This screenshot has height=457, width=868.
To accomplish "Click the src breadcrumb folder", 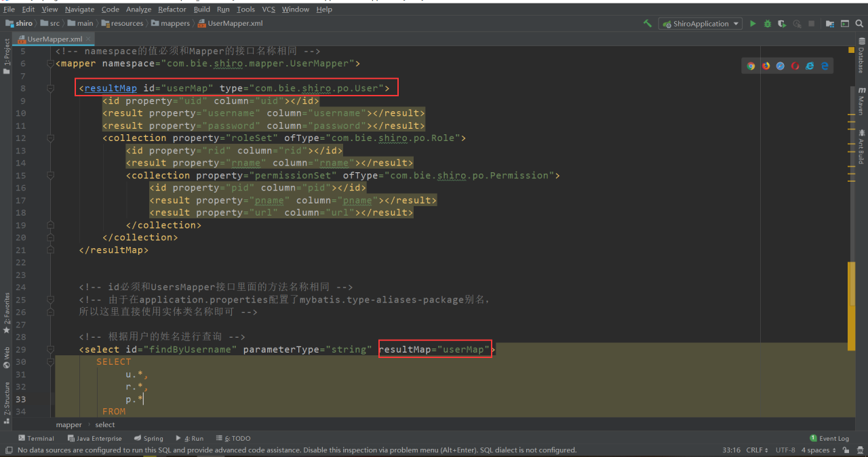I will point(50,24).
